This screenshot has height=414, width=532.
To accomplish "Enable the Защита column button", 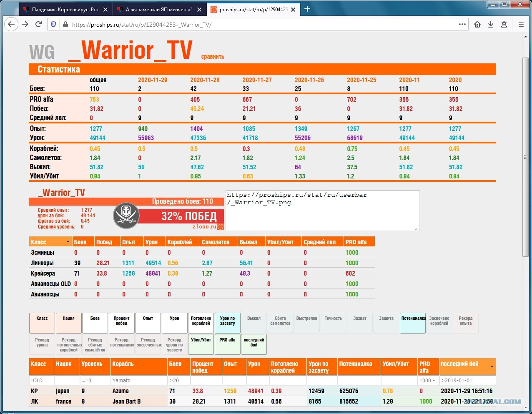I will (x=386, y=323).
